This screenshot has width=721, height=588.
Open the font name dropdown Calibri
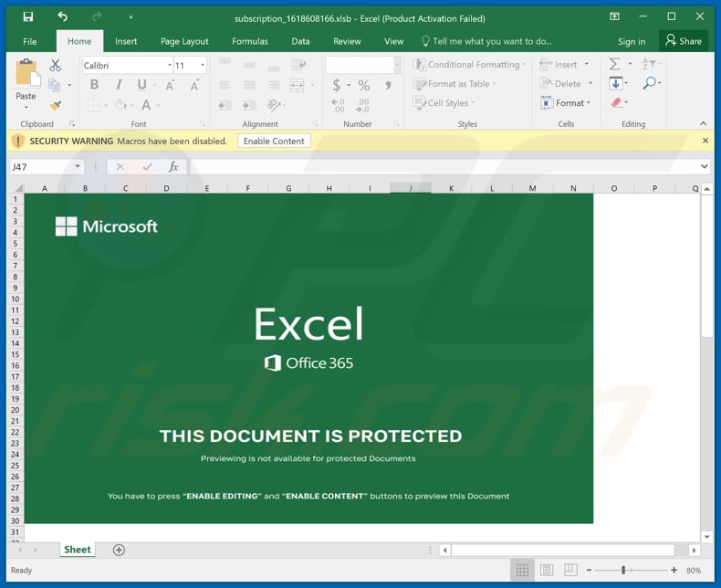point(170,66)
